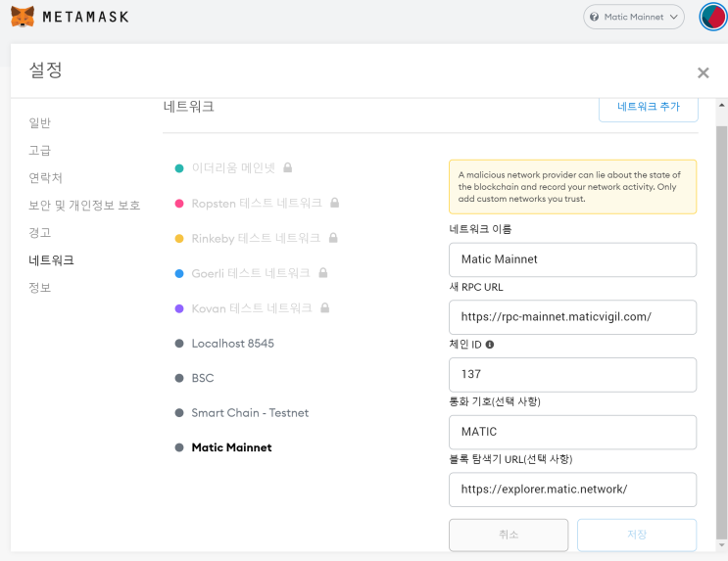Select 이더리움 메인넷 in network list
This screenshot has width=728, height=561.
[233, 168]
